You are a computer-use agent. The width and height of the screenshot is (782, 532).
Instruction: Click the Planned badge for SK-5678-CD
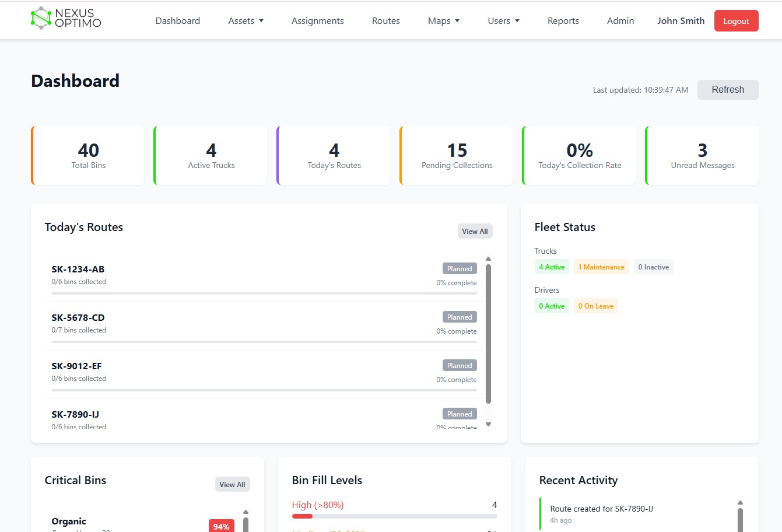point(460,317)
